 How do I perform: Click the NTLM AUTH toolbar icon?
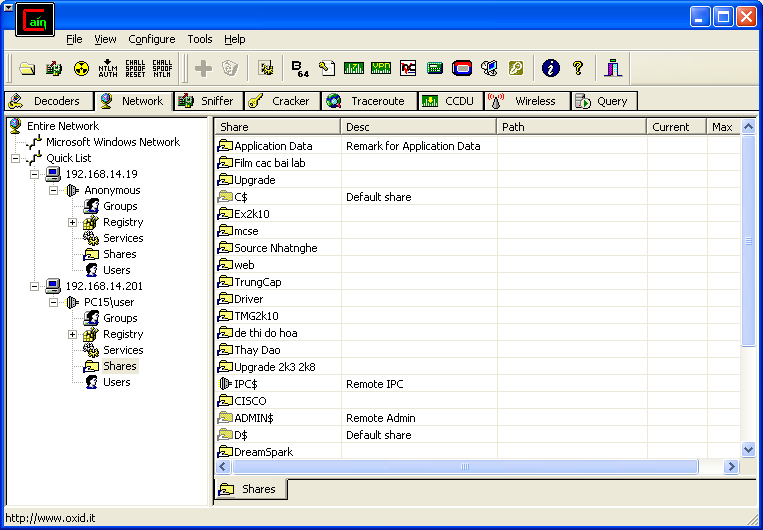tap(108, 69)
